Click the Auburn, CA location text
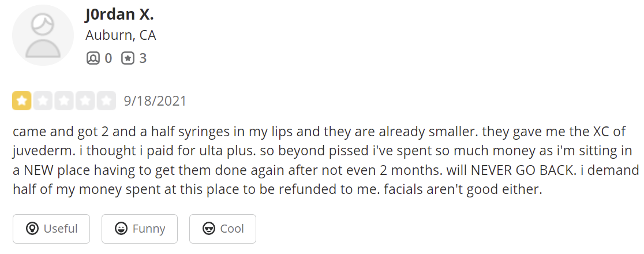Image resolution: width=644 pixels, height=254 pixels. [x=121, y=35]
